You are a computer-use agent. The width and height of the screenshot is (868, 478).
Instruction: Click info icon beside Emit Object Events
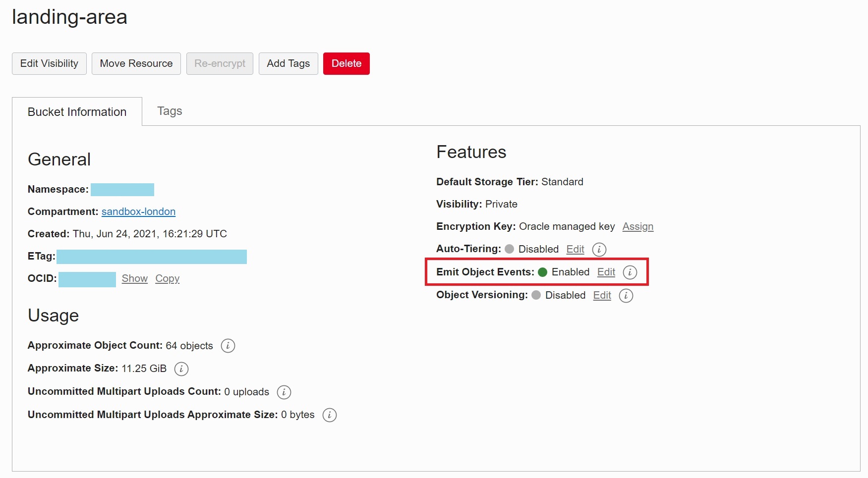[630, 272]
